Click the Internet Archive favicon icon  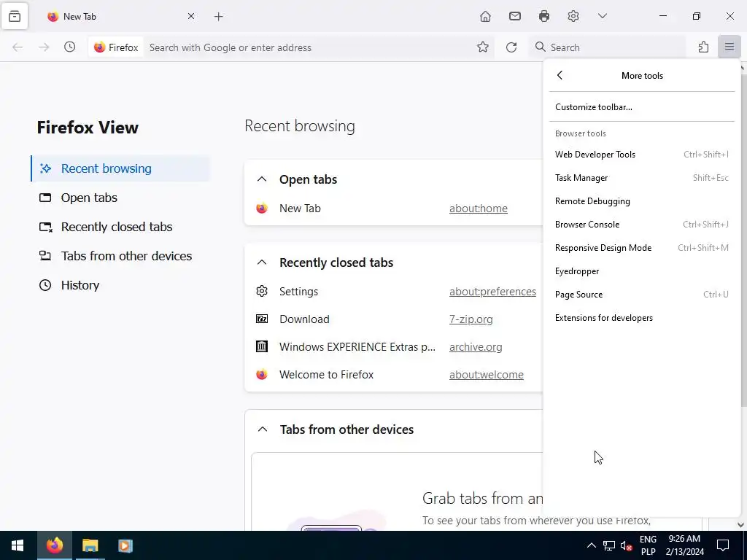point(262,346)
